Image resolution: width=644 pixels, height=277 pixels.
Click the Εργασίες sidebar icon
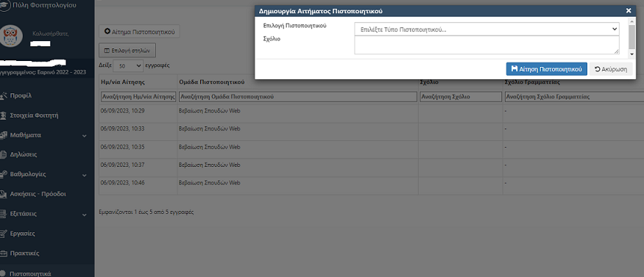(3, 234)
